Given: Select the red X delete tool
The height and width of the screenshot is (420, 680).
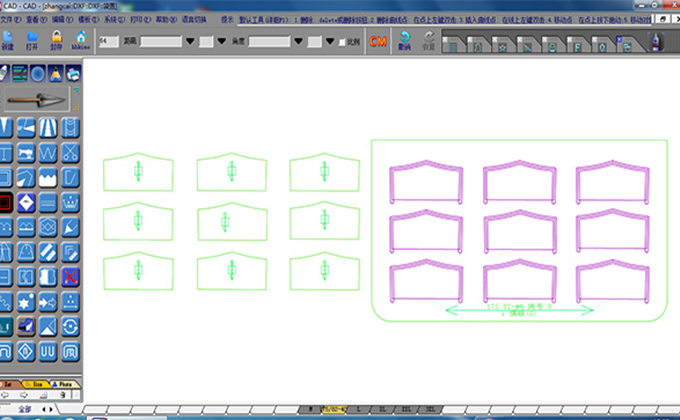Looking at the screenshot, I should pos(70,277).
